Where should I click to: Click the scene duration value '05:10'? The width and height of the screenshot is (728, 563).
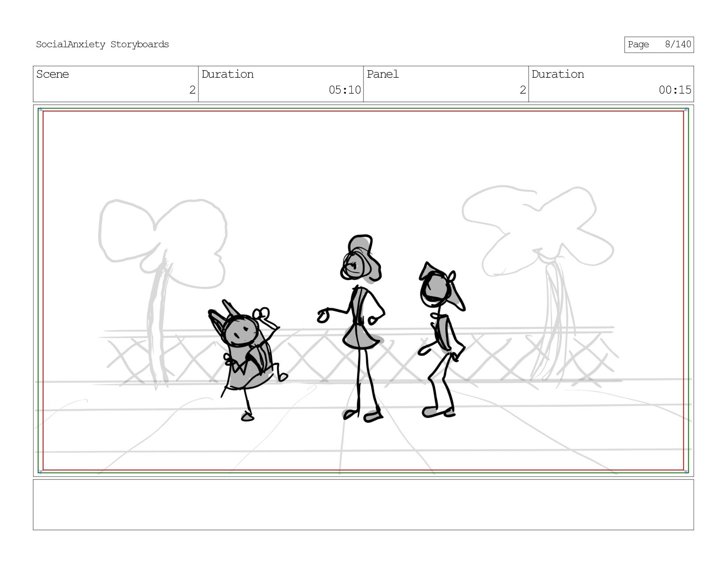click(345, 90)
